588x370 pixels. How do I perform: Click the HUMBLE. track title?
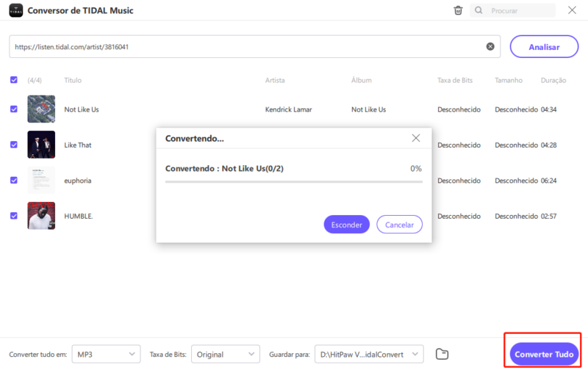pos(79,216)
